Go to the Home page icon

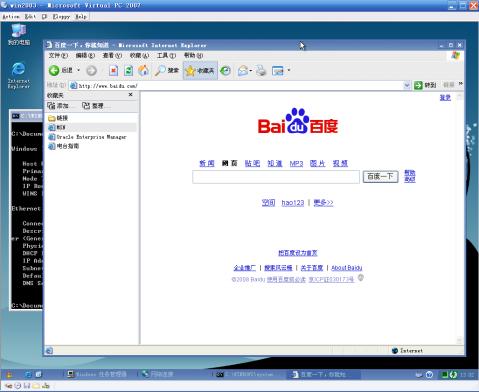(144, 70)
